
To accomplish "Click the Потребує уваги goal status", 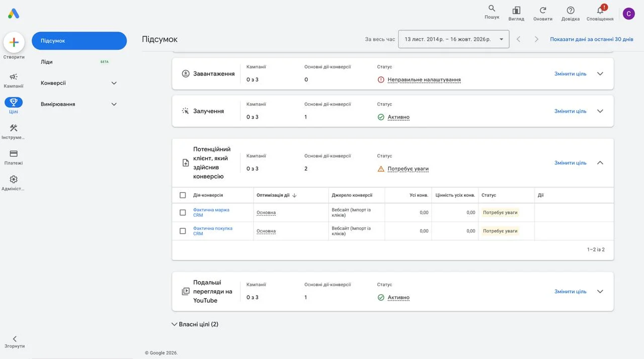I will pos(408,169).
